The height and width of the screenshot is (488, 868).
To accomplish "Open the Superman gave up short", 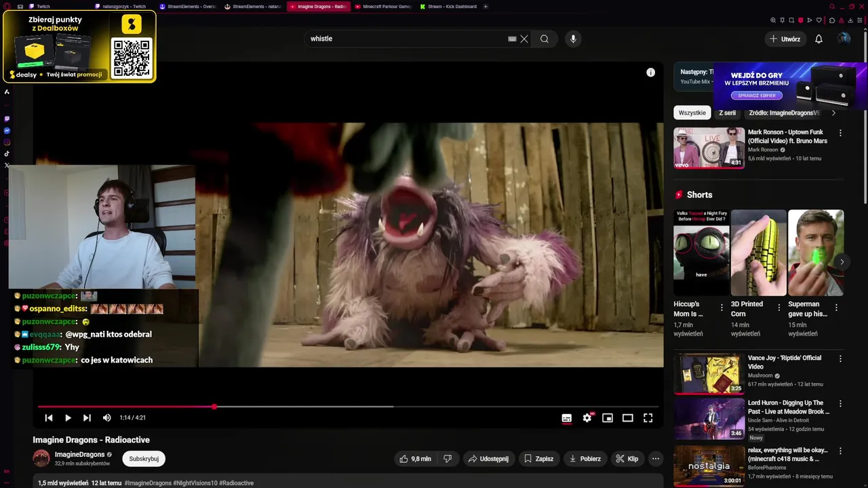I will point(816,253).
